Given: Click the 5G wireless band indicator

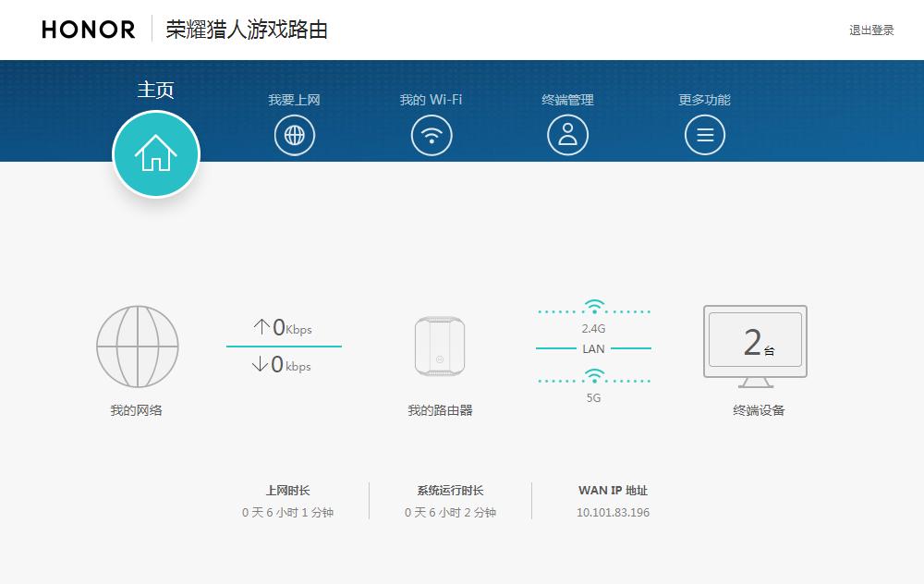Looking at the screenshot, I should (593, 383).
